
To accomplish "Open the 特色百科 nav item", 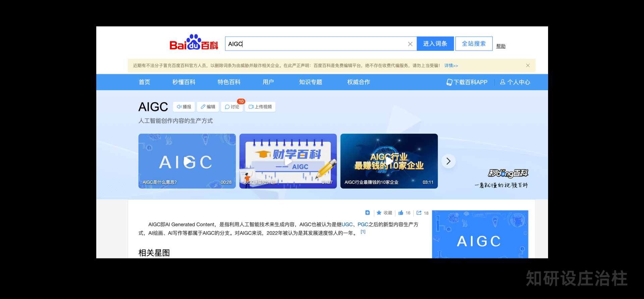I will pyautogui.click(x=229, y=82).
